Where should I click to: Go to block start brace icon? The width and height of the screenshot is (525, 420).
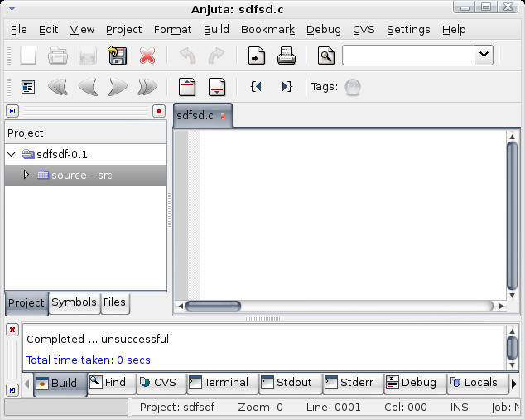coord(256,87)
